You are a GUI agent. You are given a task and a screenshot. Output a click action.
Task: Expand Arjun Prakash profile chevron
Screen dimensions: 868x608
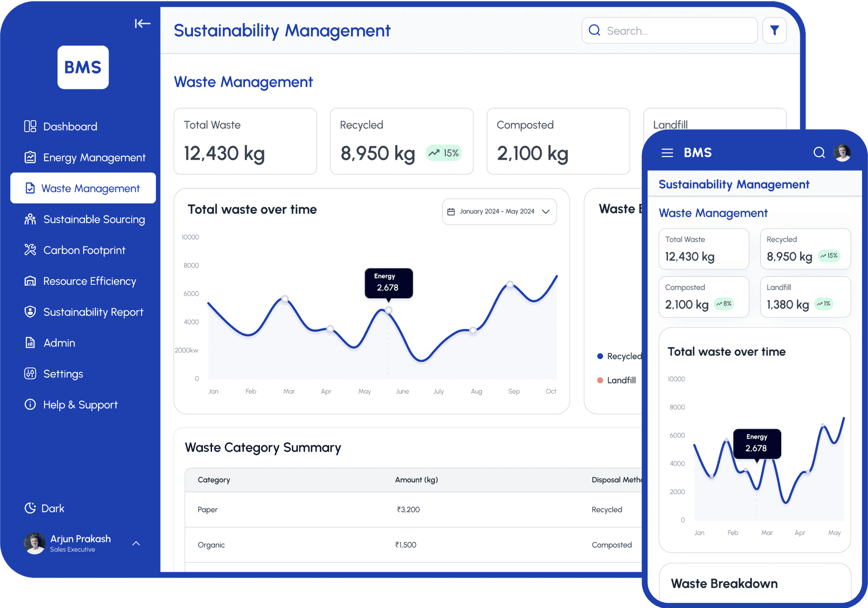pyautogui.click(x=136, y=543)
